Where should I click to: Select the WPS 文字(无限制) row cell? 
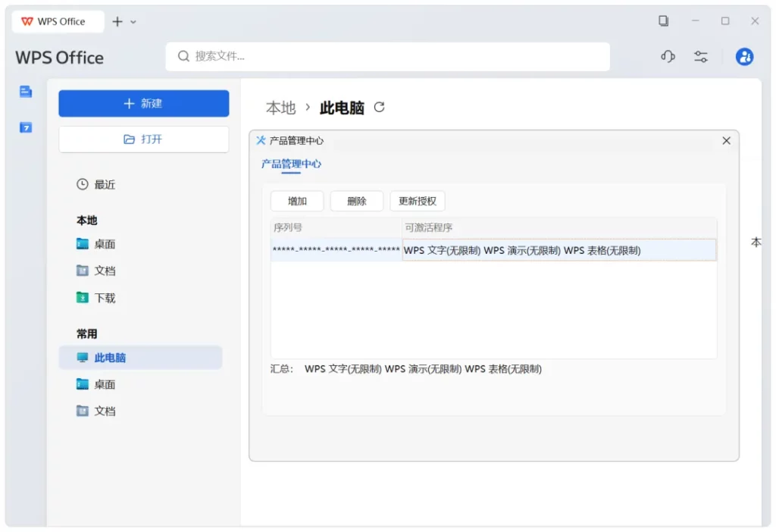pos(559,250)
